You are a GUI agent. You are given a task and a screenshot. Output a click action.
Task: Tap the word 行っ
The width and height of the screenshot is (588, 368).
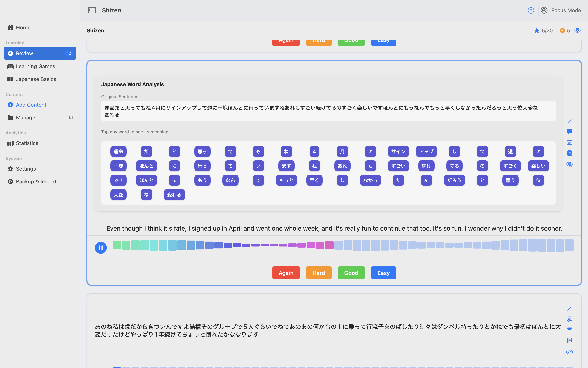point(202,166)
